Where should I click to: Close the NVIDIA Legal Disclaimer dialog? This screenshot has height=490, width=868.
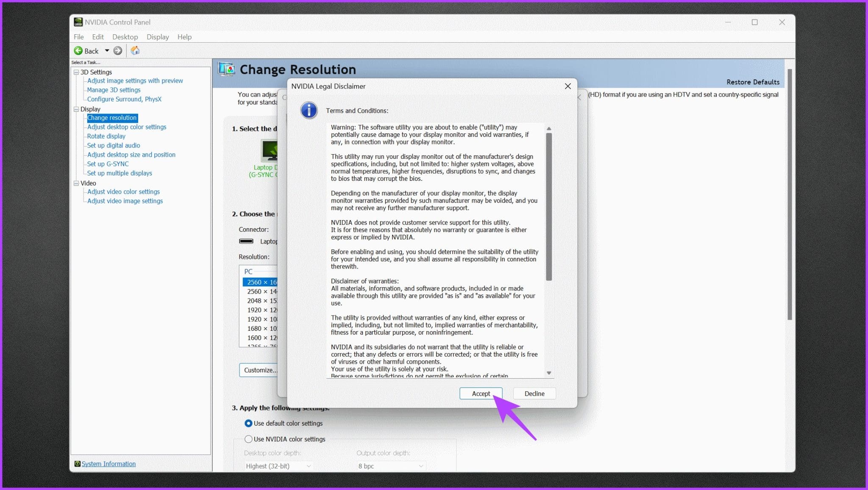click(x=568, y=86)
